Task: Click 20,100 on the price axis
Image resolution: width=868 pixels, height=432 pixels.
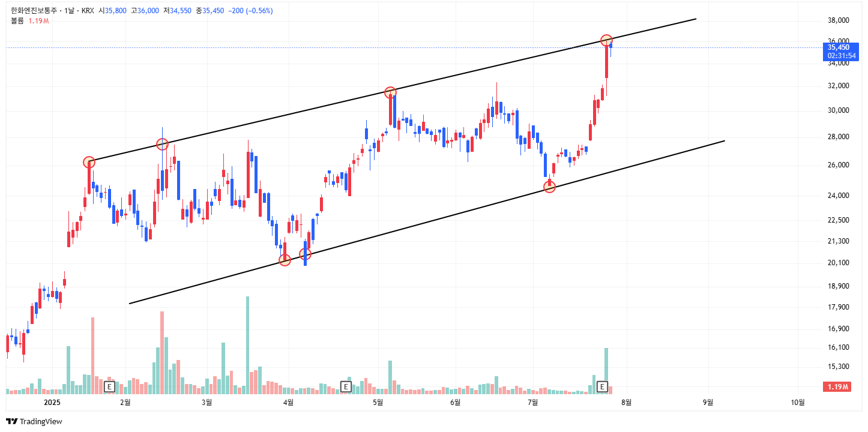Action: 838,263
